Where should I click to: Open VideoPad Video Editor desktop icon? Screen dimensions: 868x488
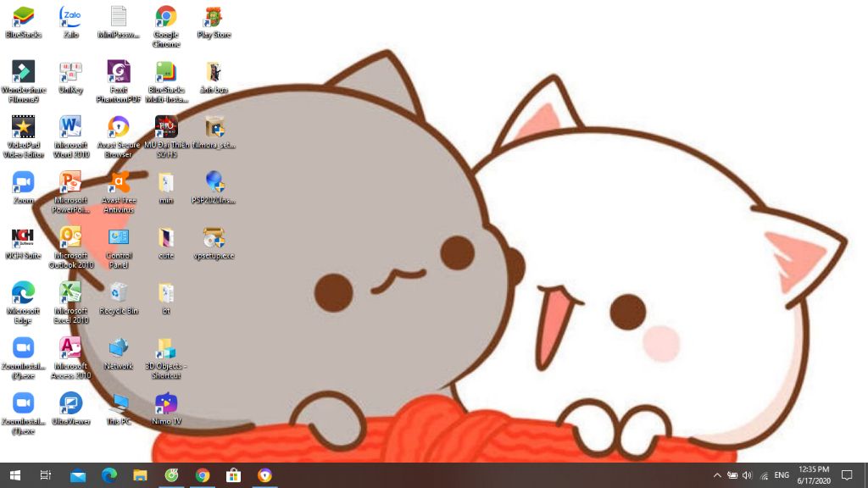[x=23, y=137]
